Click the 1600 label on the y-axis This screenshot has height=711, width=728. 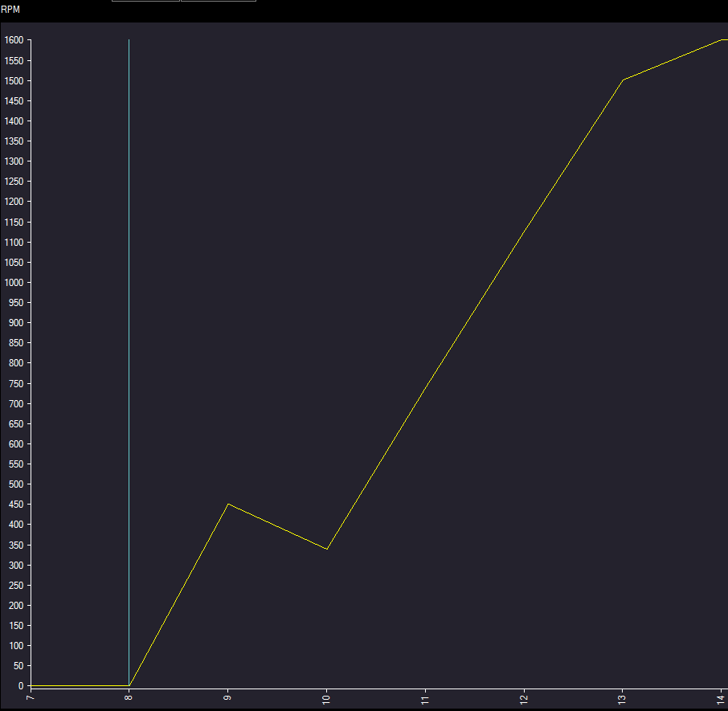tap(14, 40)
